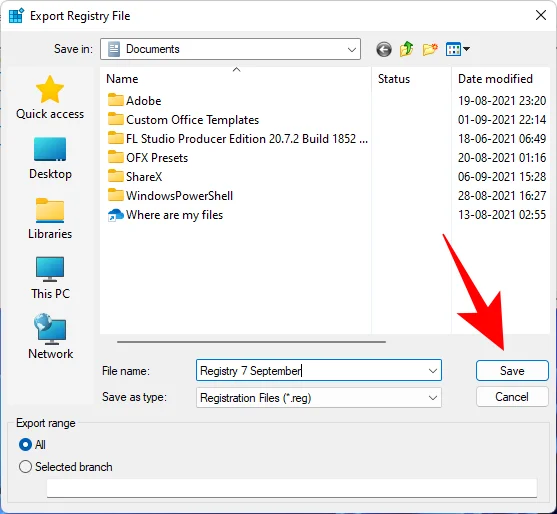Image resolution: width=557 pixels, height=514 pixels.
Task: Cancel the export dialog
Action: [x=512, y=397]
